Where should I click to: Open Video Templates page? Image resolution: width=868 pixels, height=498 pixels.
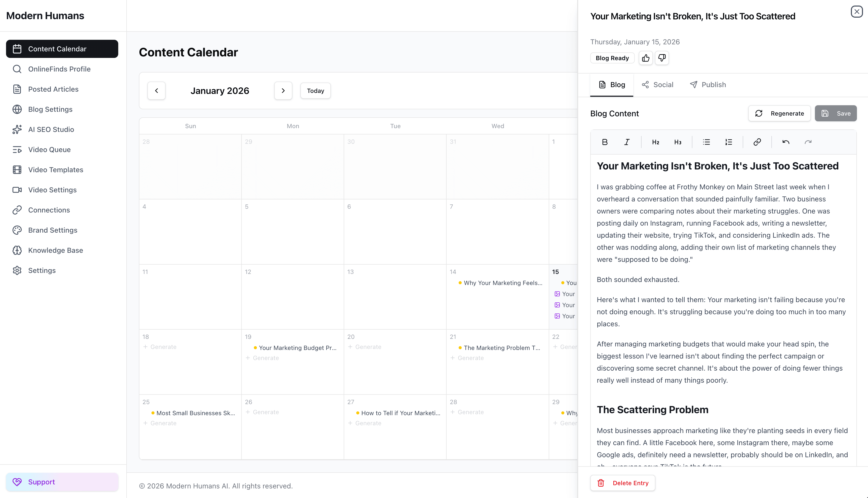62,170
